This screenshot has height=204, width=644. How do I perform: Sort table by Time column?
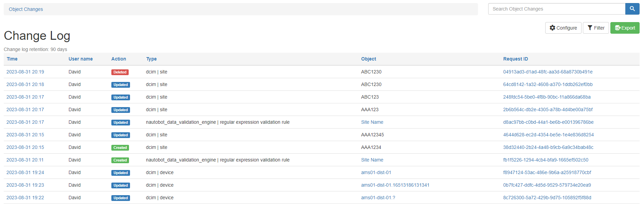point(12,59)
